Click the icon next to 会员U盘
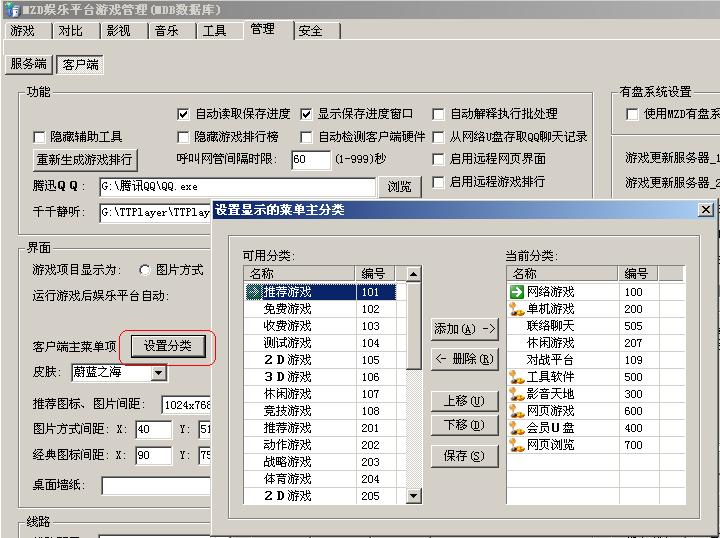 517,428
